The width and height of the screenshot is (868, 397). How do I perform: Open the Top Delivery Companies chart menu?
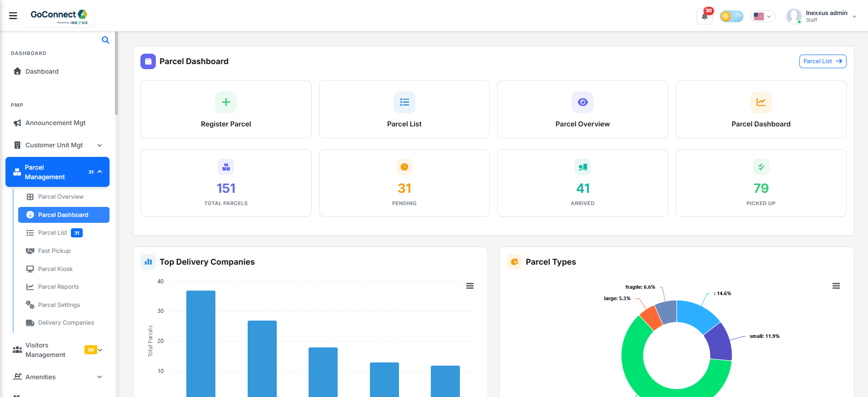click(x=470, y=286)
